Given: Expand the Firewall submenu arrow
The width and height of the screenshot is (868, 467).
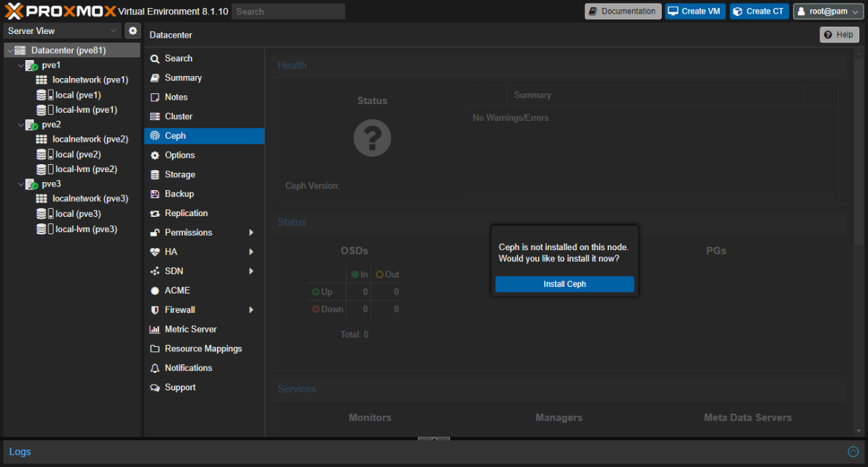Looking at the screenshot, I should coord(252,310).
